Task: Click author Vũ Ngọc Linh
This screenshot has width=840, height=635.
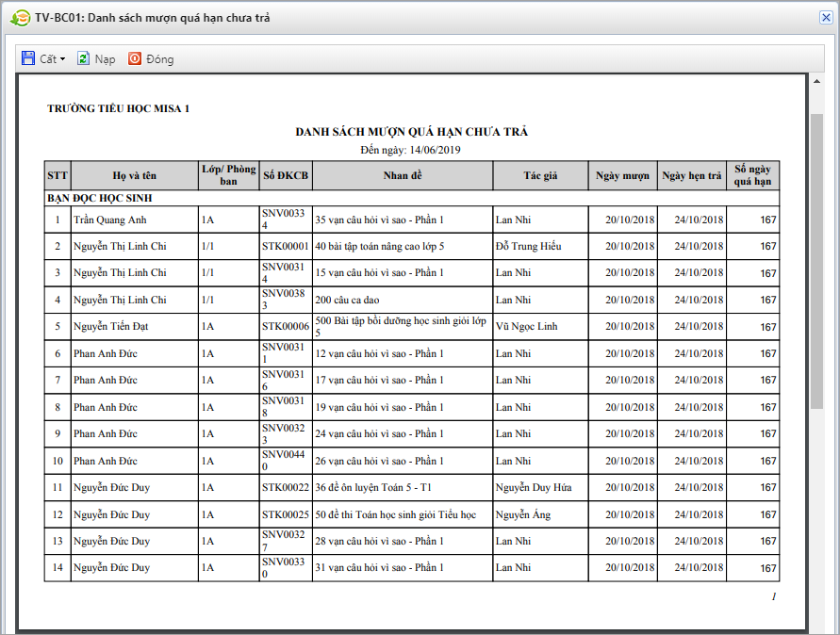Action: point(527,326)
